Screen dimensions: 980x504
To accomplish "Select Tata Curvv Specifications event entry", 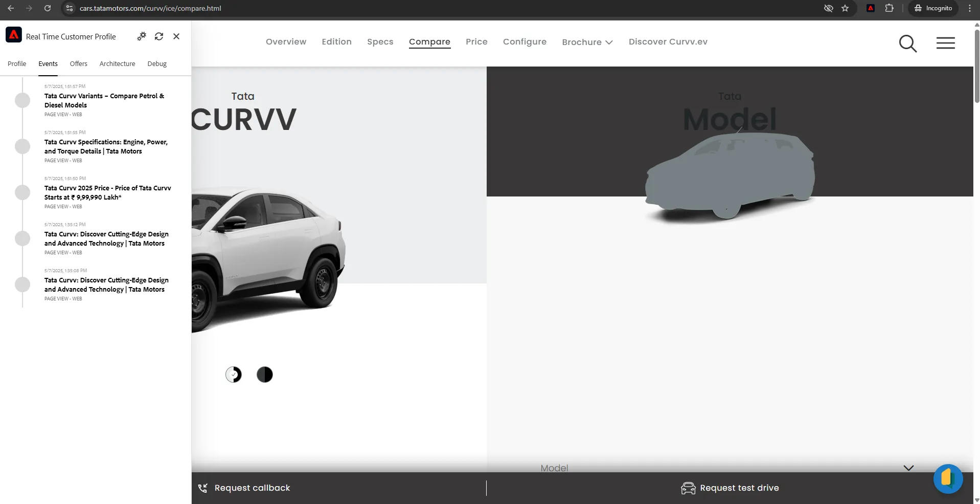I will tap(106, 146).
